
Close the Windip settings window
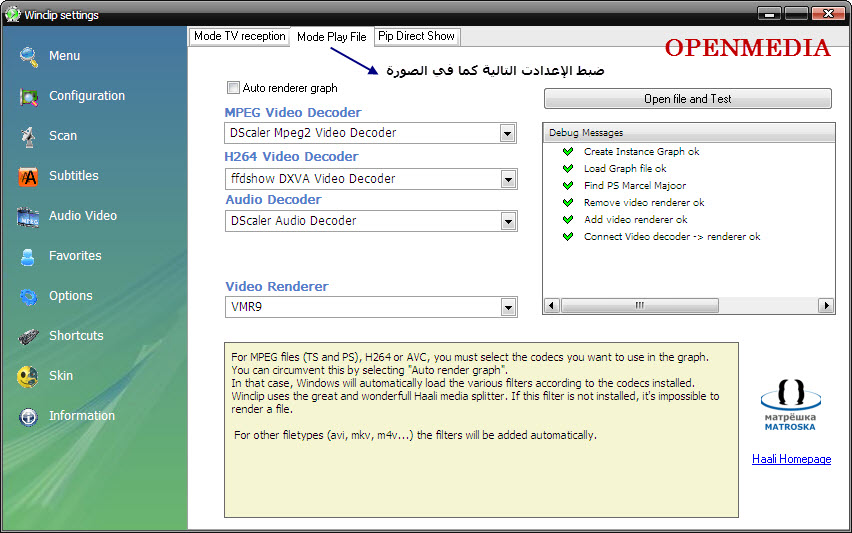point(828,14)
